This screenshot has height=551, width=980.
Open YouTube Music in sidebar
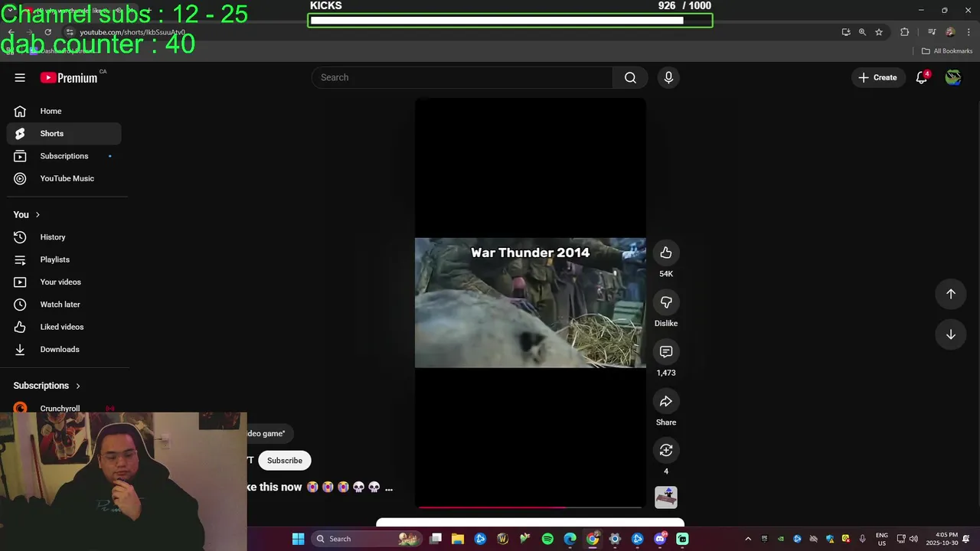[x=64, y=178]
